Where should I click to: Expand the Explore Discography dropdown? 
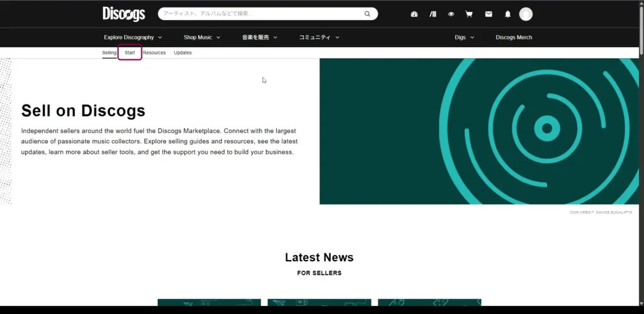point(133,37)
